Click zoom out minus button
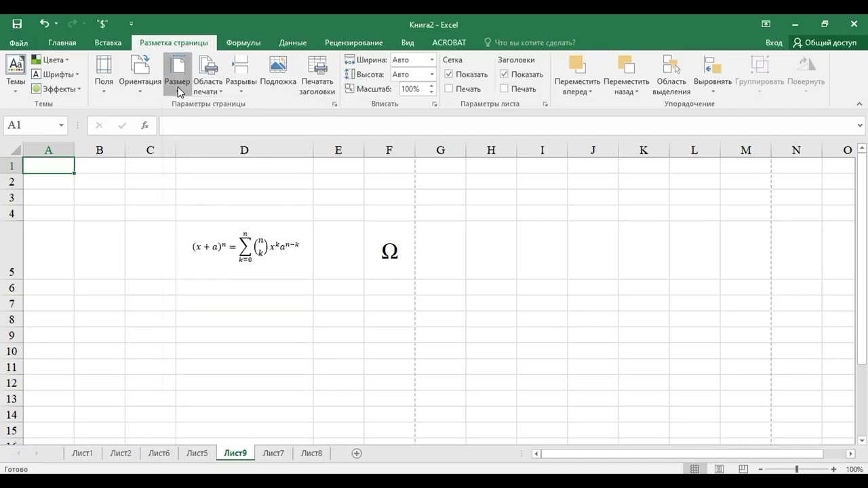The image size is (868, 488). tap(761, 469)
